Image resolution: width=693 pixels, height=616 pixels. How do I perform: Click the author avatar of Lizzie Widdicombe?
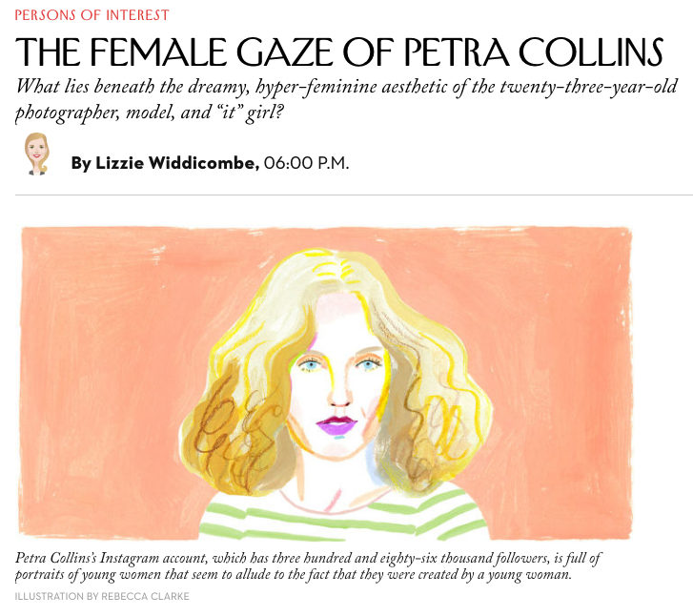pos(36,154)
